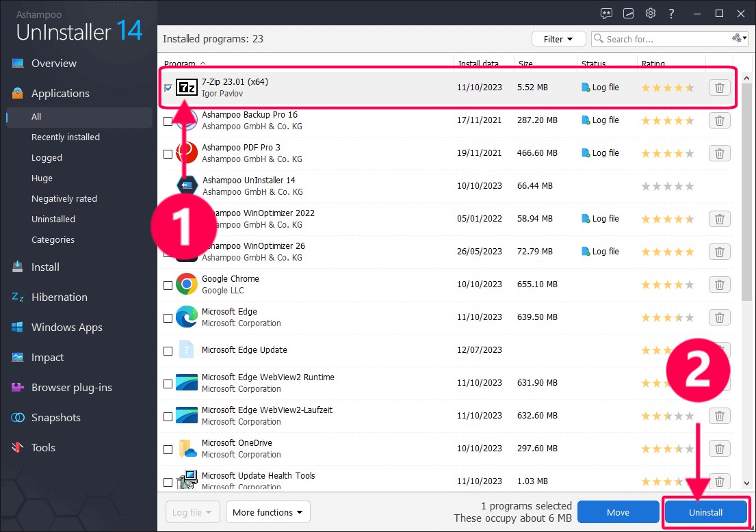Sort by the Program column header
The width and height of the screenshot is (756, 532).
(180, 64)
